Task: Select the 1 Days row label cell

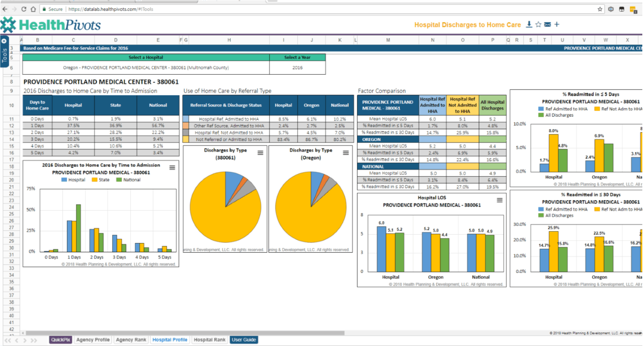Action: [37, 126]
